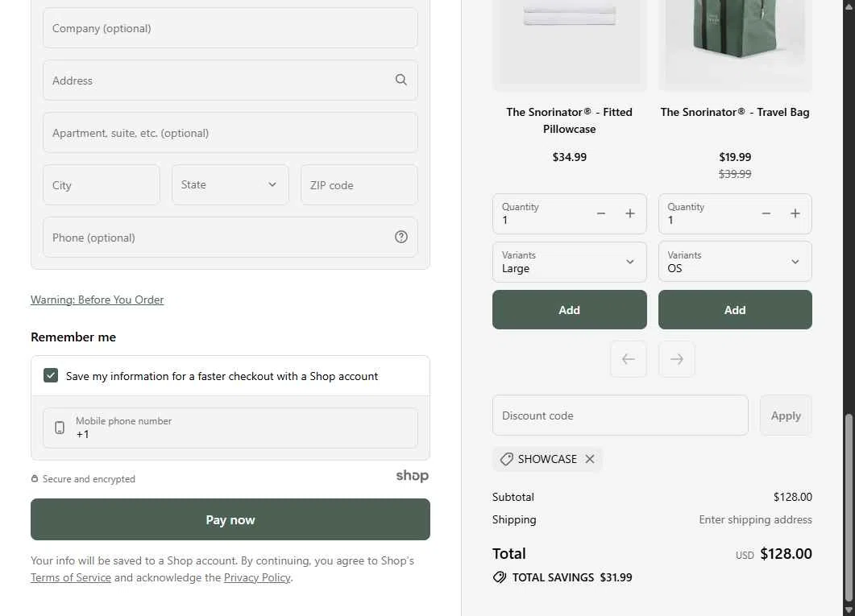The width and height of the screenshot is (855, 616).
Task: Open the Privacy Policy link
Action: click(257, 577)
